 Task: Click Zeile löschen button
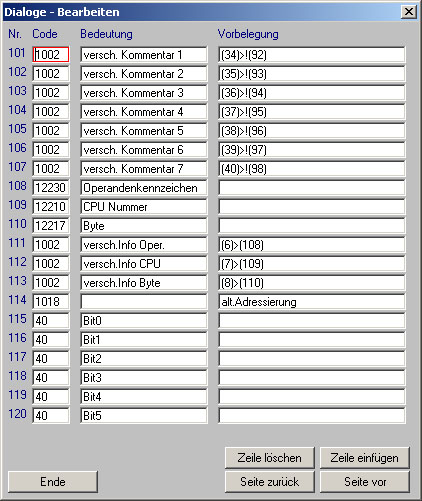click(x=270, y=458)
